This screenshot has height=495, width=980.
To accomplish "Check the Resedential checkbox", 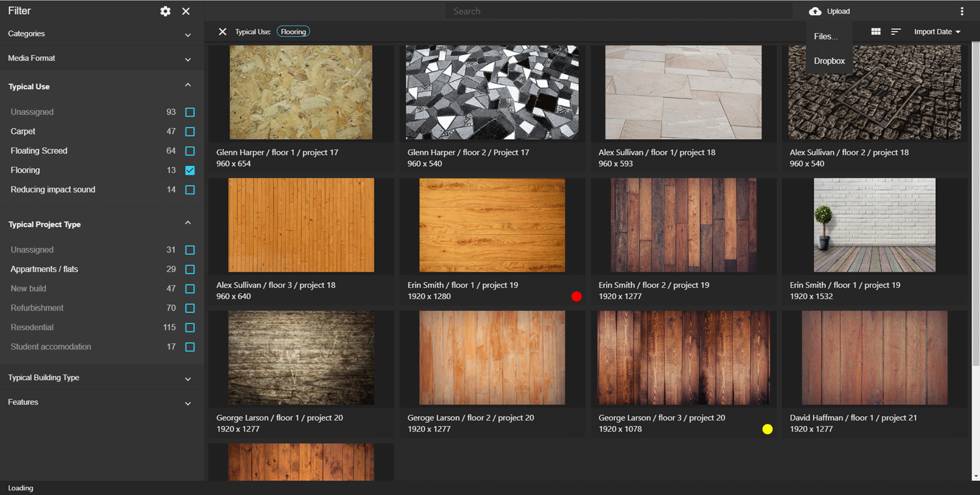I will tap(190, 327).
